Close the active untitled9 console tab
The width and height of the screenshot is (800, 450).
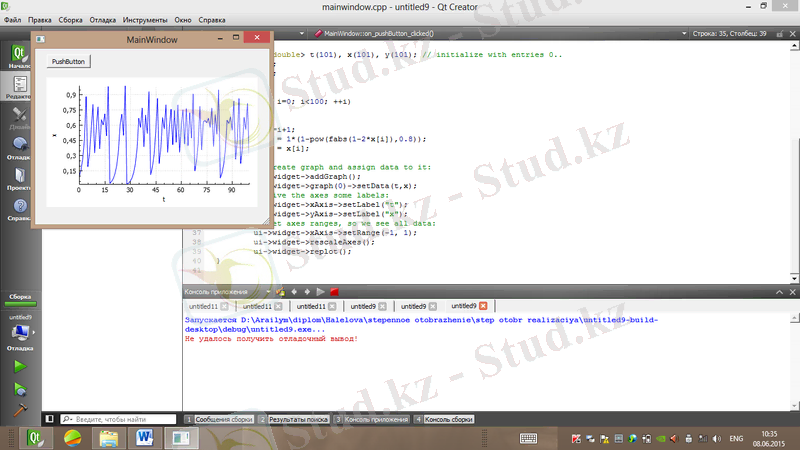[x=483, y=306]
